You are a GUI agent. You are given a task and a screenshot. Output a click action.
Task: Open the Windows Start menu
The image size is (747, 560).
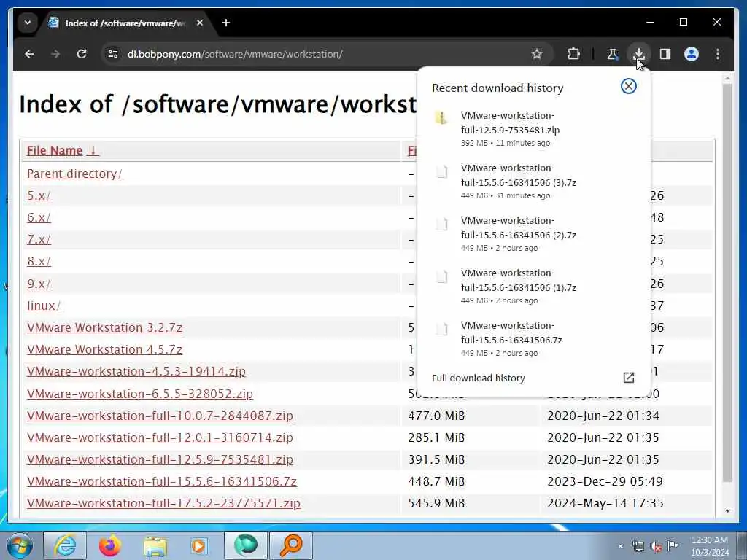point(20,545)
